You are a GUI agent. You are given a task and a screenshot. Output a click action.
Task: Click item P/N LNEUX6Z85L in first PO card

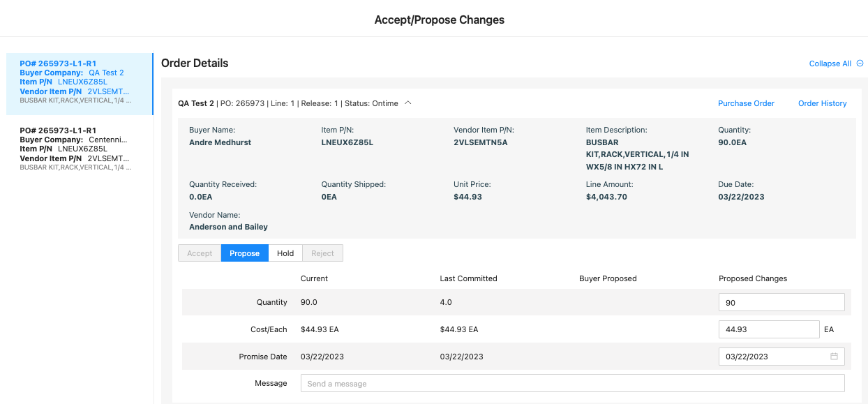click(82, 82)
